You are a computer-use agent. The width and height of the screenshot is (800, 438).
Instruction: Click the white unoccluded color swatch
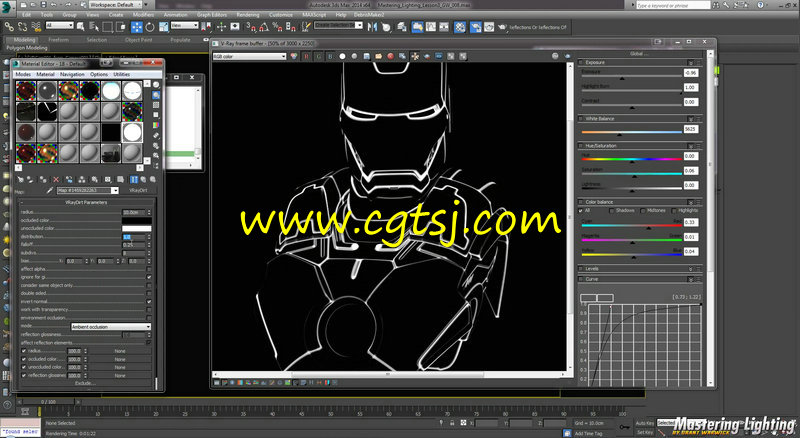136,229
